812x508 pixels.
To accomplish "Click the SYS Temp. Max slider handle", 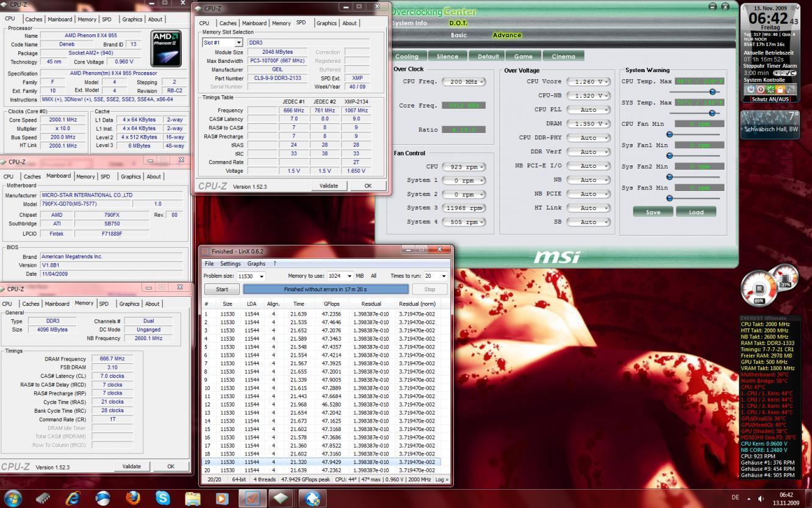I will pyautogui.click(x=712, y=113).
